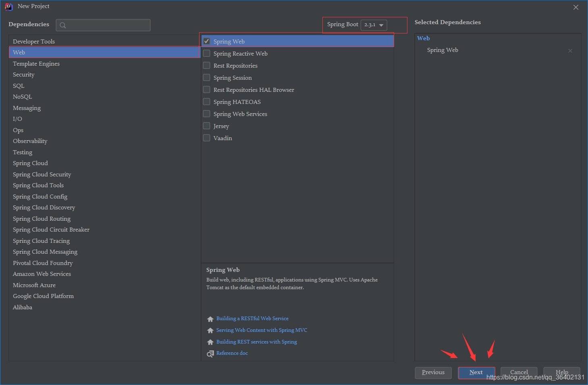
Task: Open the Reference doc link
Action: 232,353
